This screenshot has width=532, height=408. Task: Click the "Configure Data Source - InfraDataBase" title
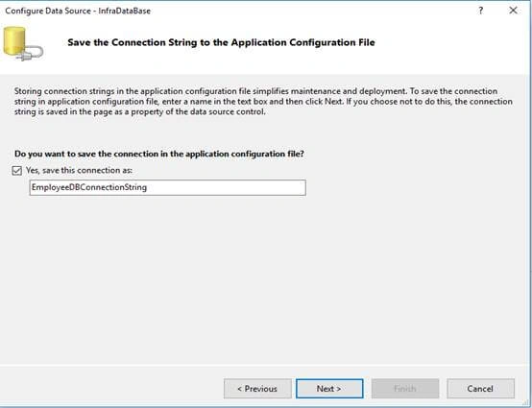pyautogui.click(x=78, y=11)
